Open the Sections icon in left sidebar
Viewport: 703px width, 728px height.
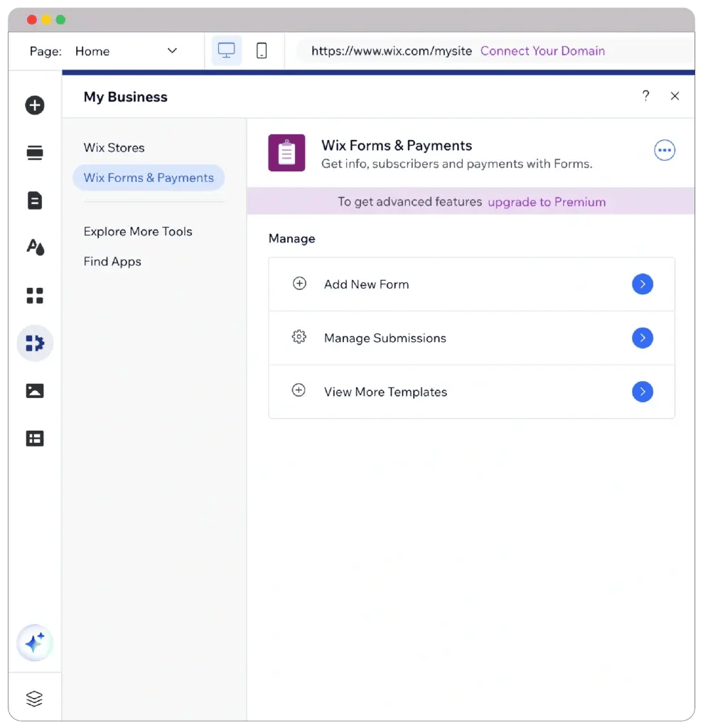pos(35,153)
